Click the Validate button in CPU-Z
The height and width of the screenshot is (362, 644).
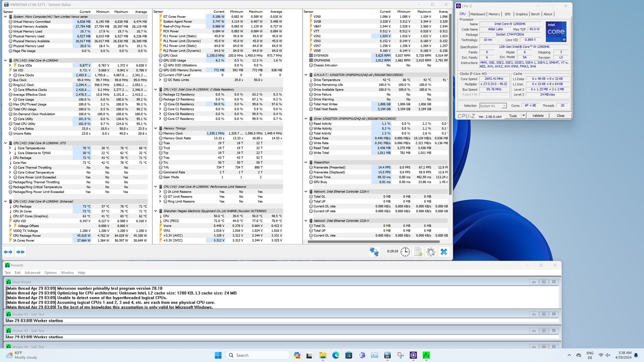[538, 116]
